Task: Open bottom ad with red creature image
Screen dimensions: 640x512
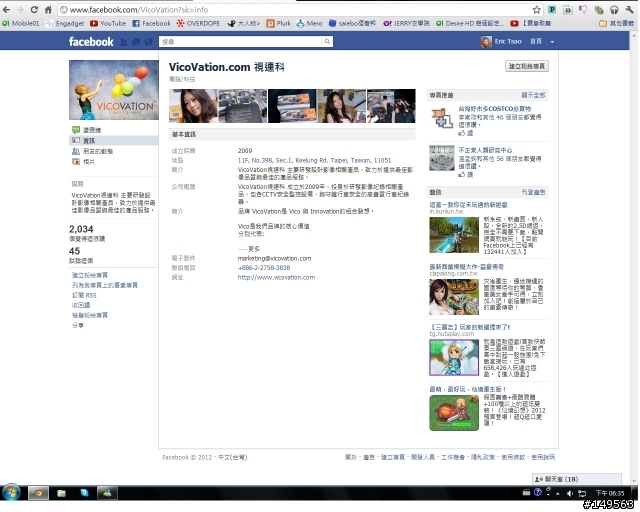Action: 454,413
